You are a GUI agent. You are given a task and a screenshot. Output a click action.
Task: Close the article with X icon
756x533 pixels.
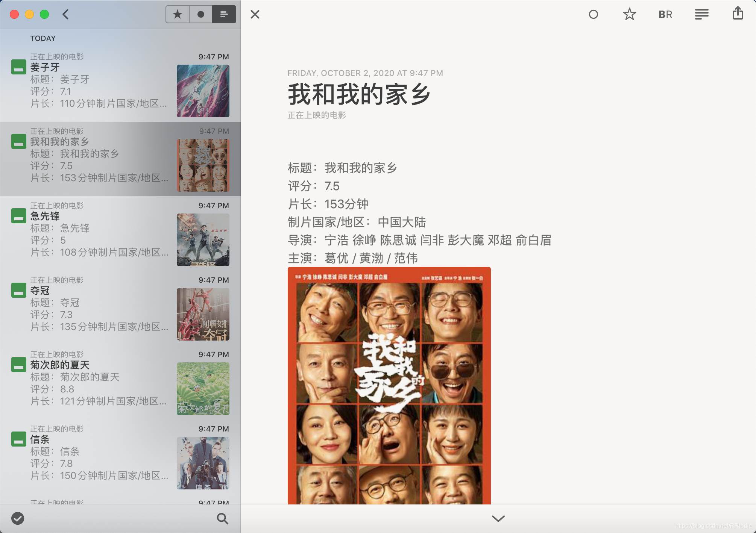tap(255, 15)
